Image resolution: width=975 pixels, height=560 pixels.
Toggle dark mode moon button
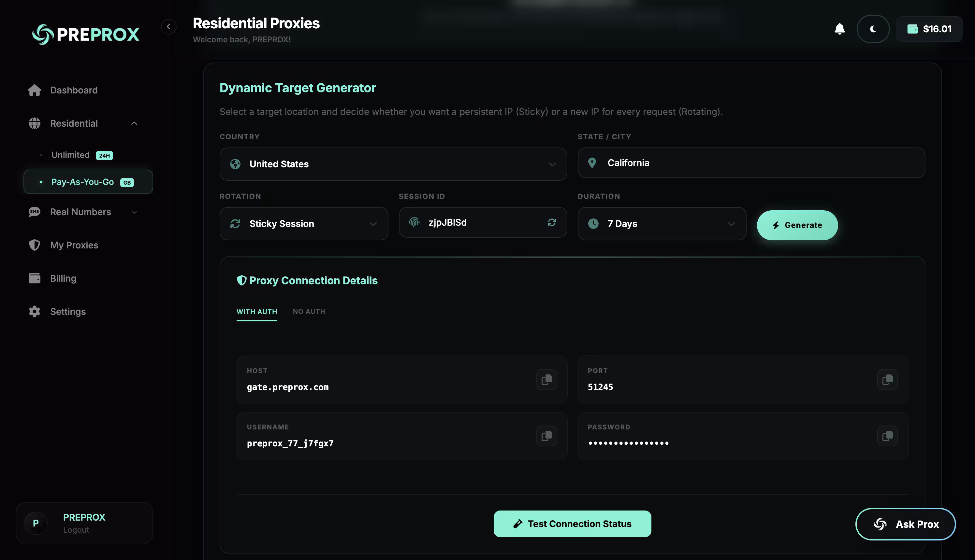tap(873, 29)
